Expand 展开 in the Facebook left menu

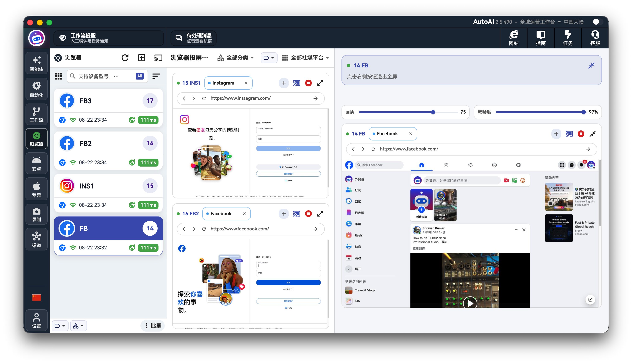click(x=353, y=269)
